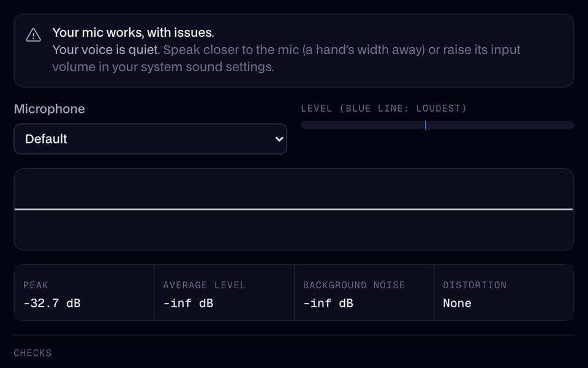This screenshot has height=368, width=588.
Task: Click the "-32.7 dB" peak value
Action: pyautogui.click(x=51, y=303)
